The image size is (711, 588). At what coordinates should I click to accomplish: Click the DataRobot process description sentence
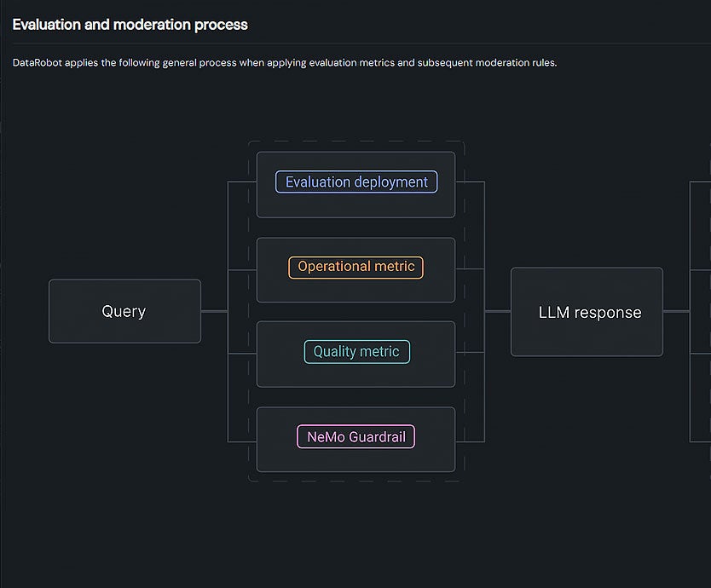pos(284,62)
